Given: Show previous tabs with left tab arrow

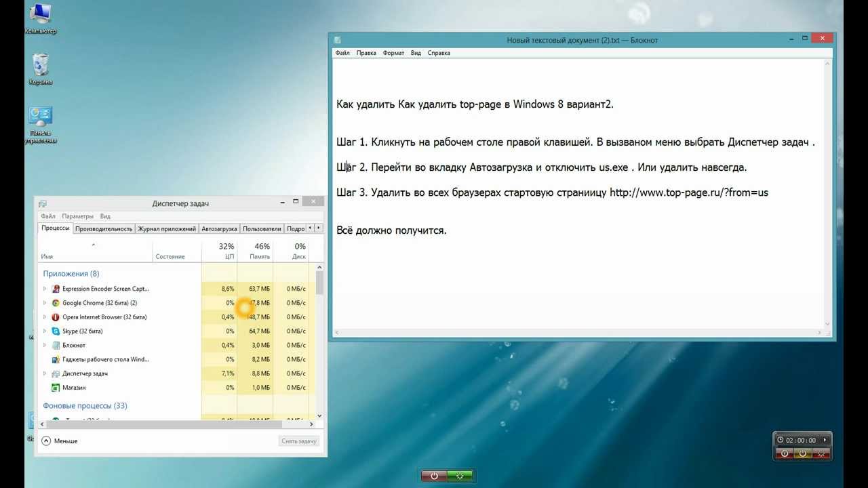Looking at the screenshot, I should click(x=310, y=228).
